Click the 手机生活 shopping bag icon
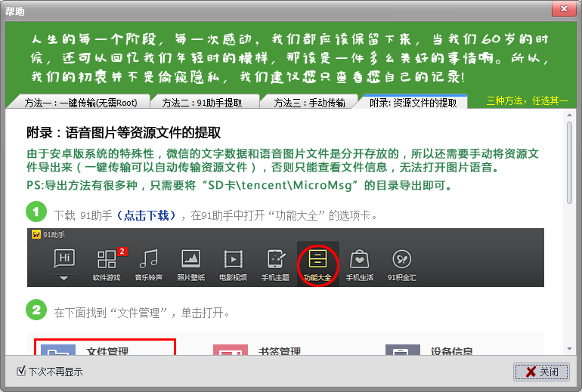582x392 pixels. click(x=360, y=261)
